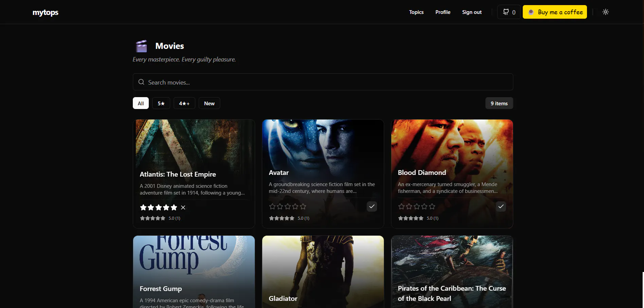The image size is (644, 308).
Task: Open the GitHub fork counter showing 0
Action: (509, 12)
